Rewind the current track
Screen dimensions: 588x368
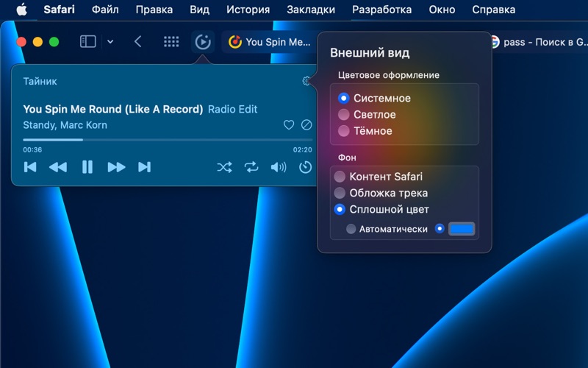coord(58,167)
